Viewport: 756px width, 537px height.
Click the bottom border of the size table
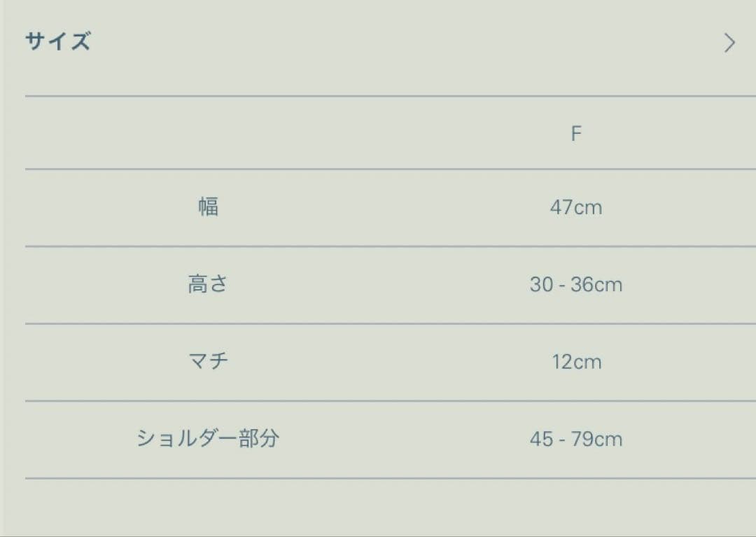[x=378, y=479]
